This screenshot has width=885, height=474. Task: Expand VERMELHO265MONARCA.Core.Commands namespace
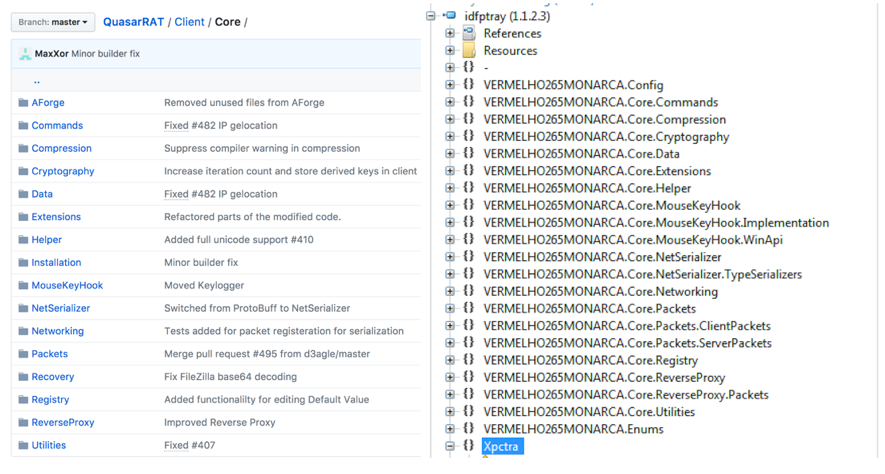(449, 102)
